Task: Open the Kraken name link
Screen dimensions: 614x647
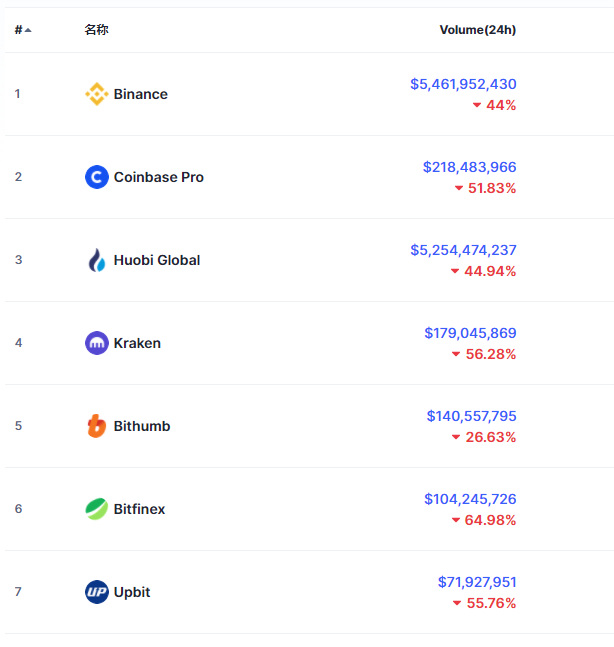Action: click(x=137, y=343)
